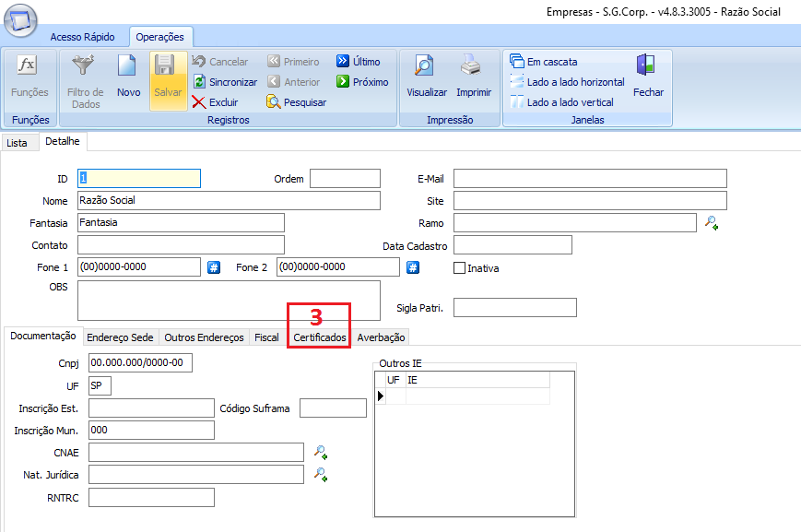The width and height of the screenshot is (801, 532).
Task: Open Ramo lookup magnifier icon
Action: click(x=712, y=223)
